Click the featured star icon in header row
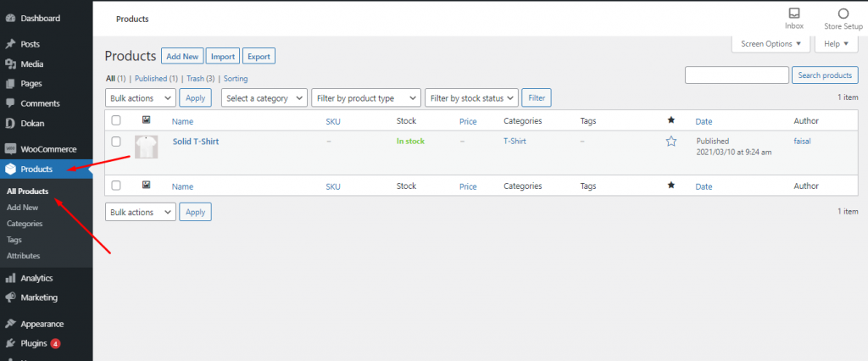Viewport: 868px width, 361px height. pyautogui.click(x=671, y=120)
